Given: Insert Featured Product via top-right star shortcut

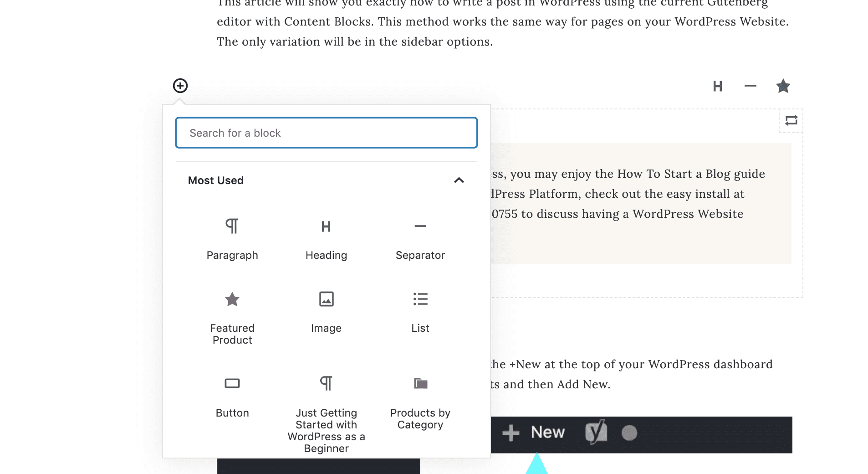Looking at the screenshot, I should [x=783, y=86].
